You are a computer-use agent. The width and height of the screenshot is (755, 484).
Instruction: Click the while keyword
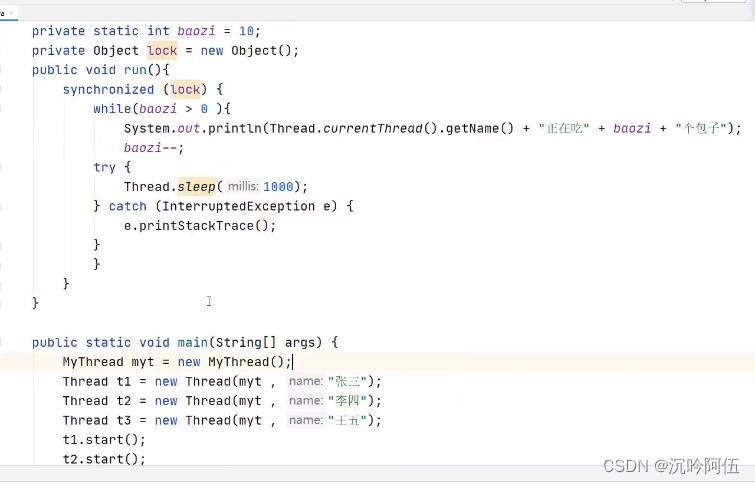(112, 109)
